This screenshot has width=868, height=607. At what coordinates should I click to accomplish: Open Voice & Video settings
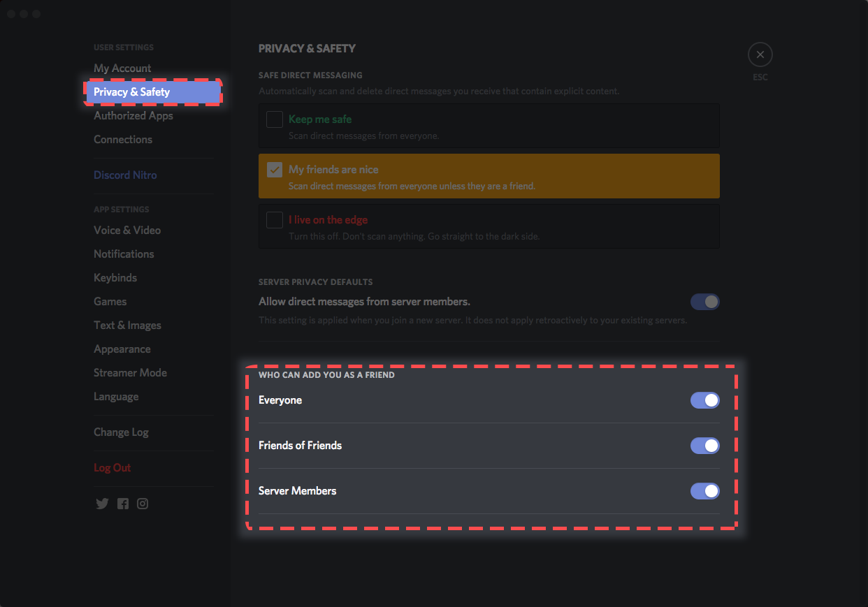[x=127, y=231]
